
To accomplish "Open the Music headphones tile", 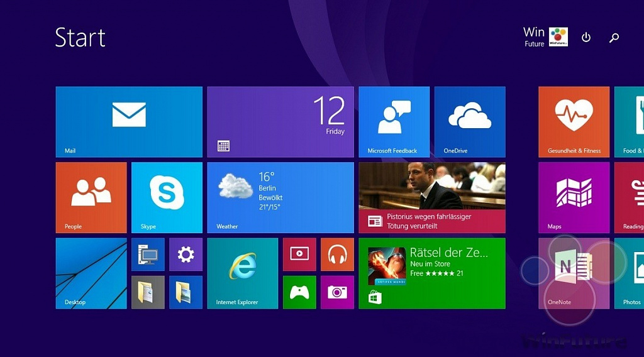I will point(337,255).
